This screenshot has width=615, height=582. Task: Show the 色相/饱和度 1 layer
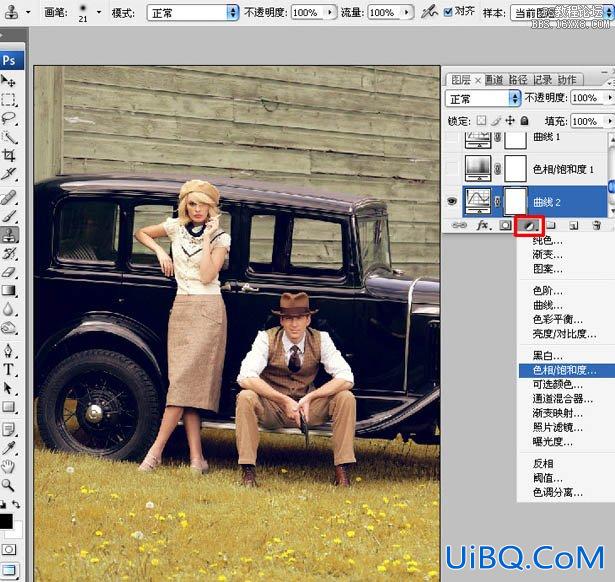pyautogui.click(x=452, y=169)
